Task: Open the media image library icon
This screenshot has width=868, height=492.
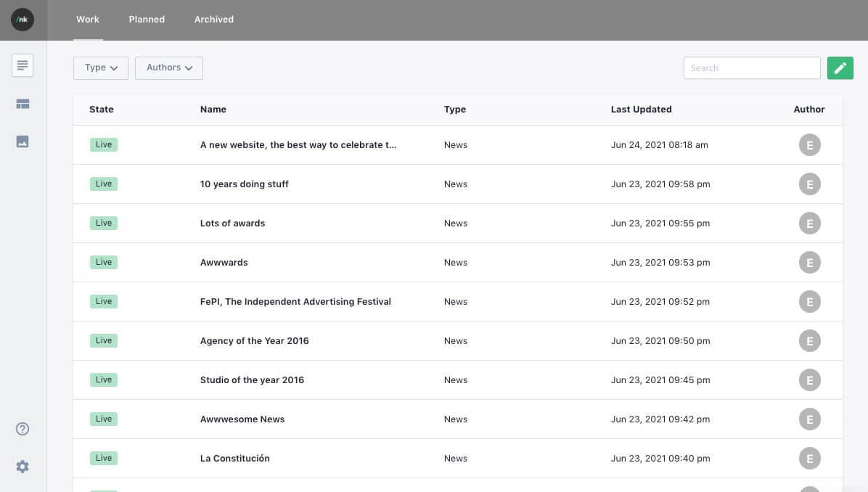Action: (22, 142)
